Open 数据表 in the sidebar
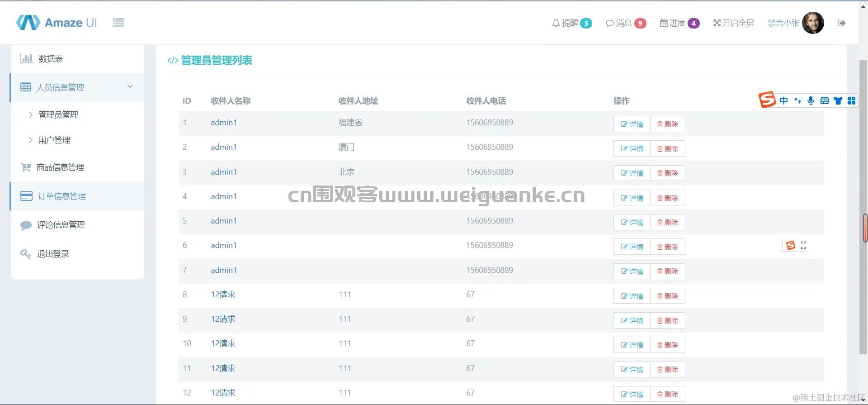Viewport: 868px width, 405px height. (78, 59)
